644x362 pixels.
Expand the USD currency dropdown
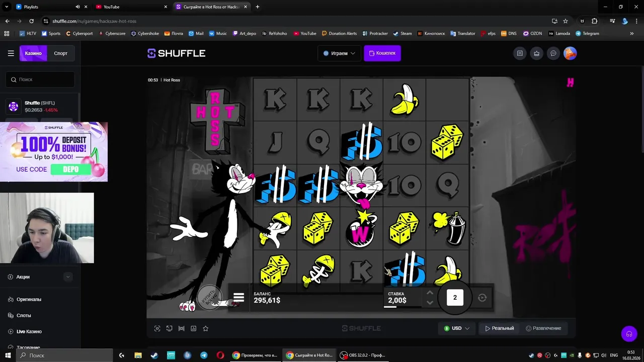click(x=456, y=328)
